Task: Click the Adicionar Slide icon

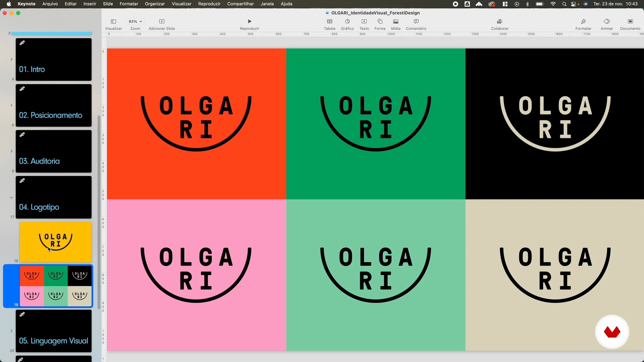Action: [162, 21]
